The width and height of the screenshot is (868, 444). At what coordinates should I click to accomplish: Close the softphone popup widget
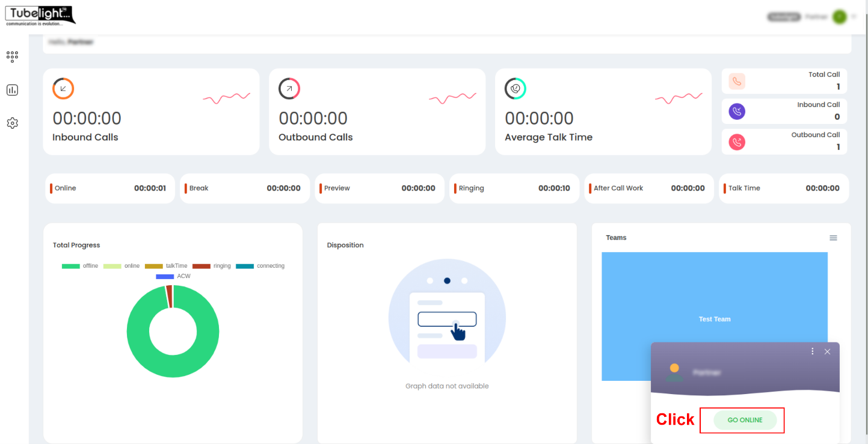point(827,351)
